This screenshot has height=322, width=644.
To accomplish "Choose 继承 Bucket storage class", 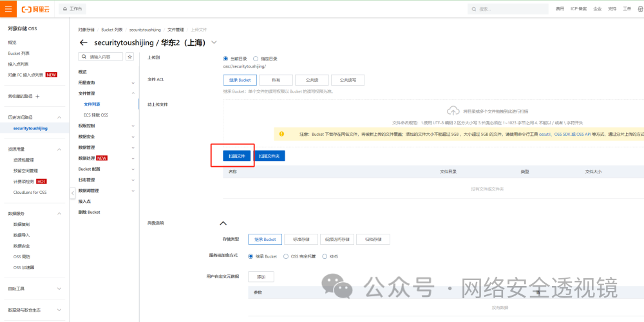I will pyautogui.click(x=265, y=240).
